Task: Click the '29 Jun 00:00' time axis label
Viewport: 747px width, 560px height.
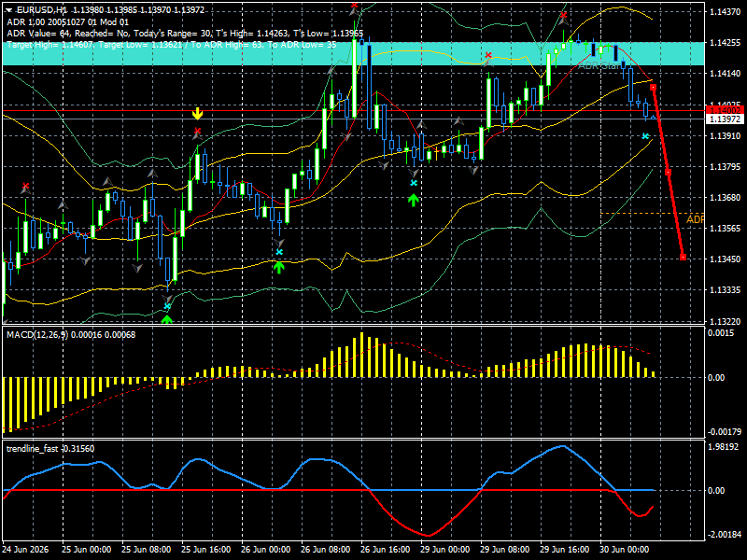Action: coord(445,549)
